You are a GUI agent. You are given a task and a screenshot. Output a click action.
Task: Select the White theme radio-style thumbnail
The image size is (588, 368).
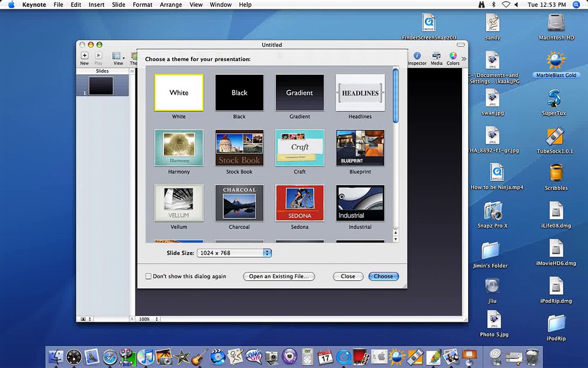coord(179,92)
